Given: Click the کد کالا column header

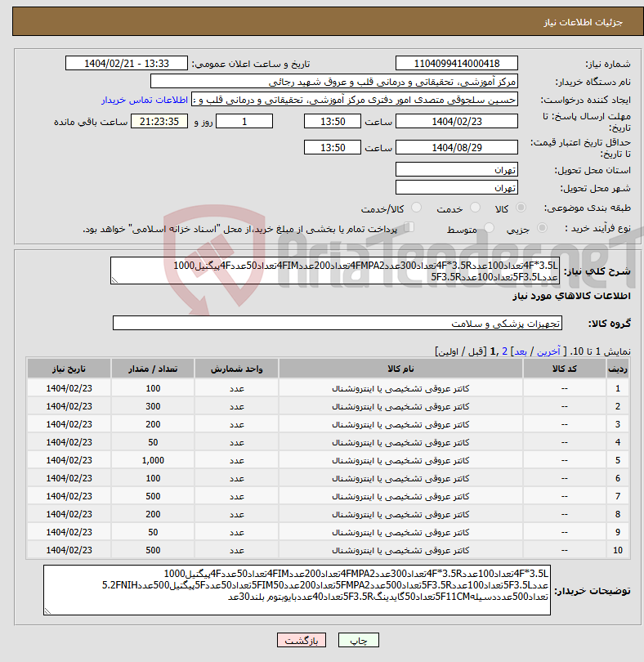Looking at the screenshot, I should coord(564,369).
